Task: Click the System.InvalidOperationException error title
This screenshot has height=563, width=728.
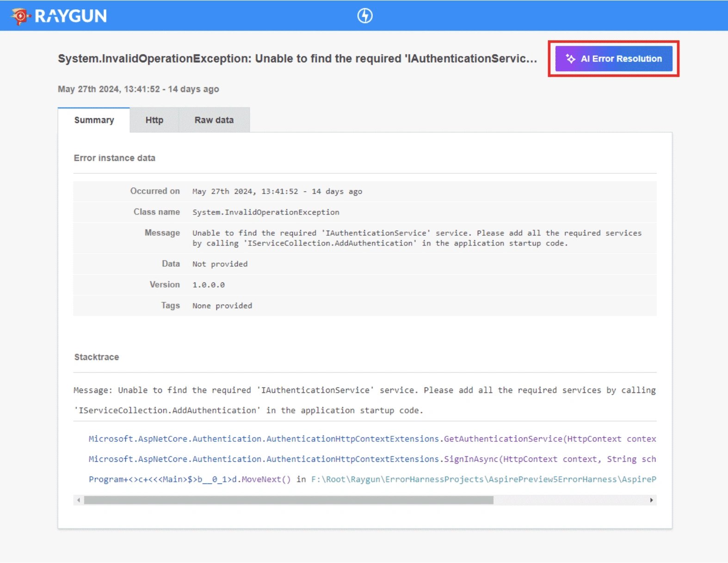Action: tap(297, 59)
